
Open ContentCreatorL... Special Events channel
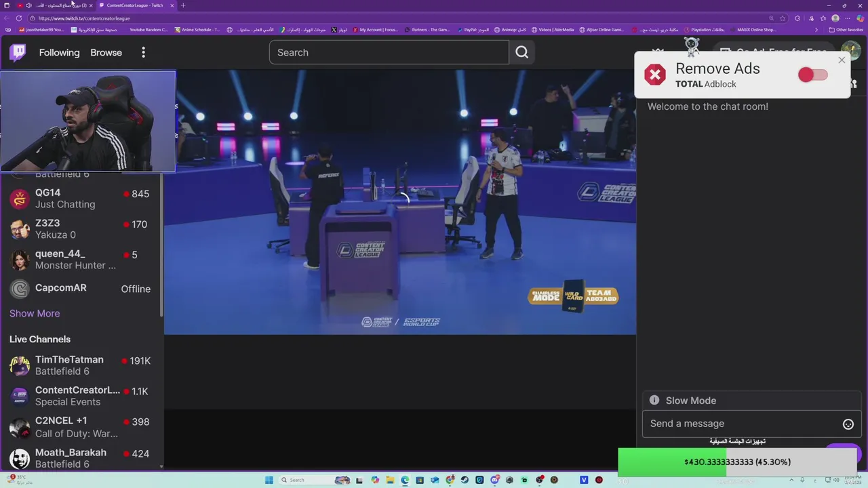(81, 396)
